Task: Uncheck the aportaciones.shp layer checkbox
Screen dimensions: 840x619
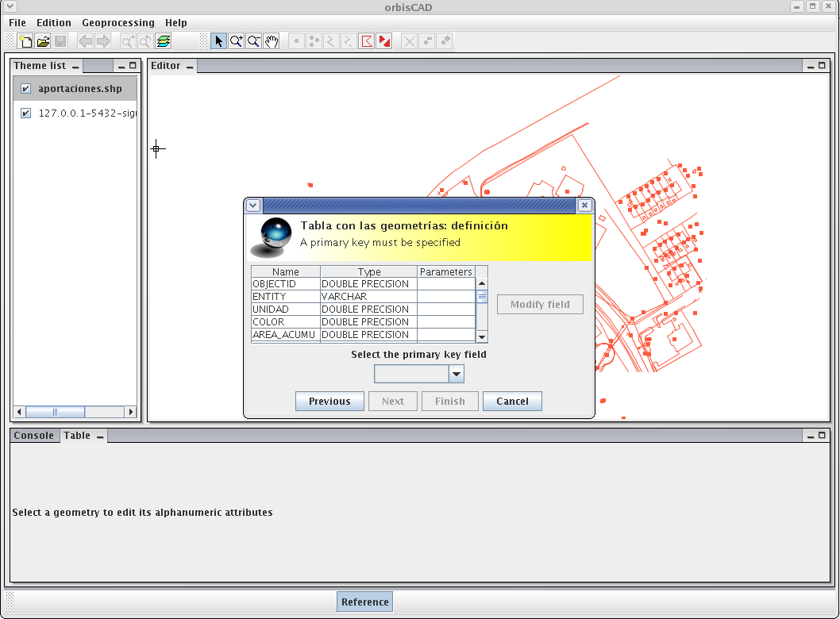Action: (x=25, y=89)
